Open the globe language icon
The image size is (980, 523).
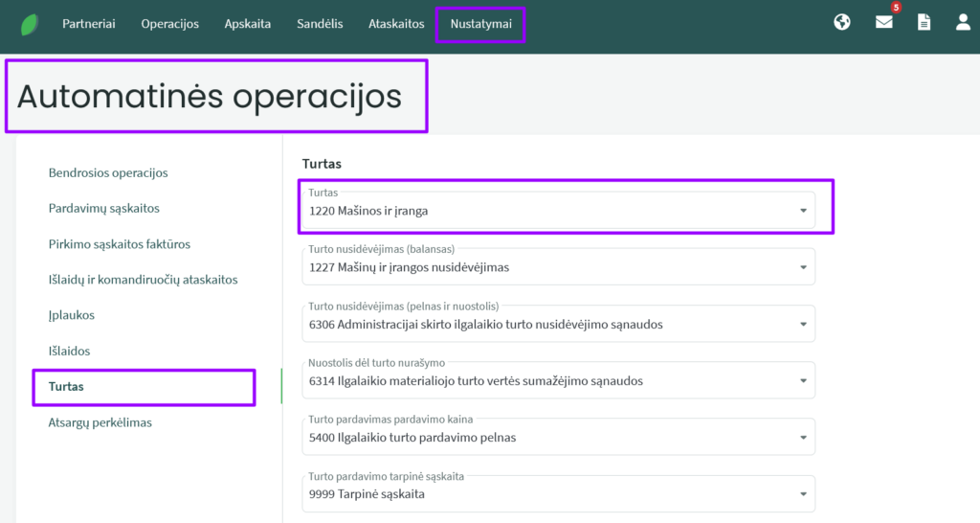[842, 23]
